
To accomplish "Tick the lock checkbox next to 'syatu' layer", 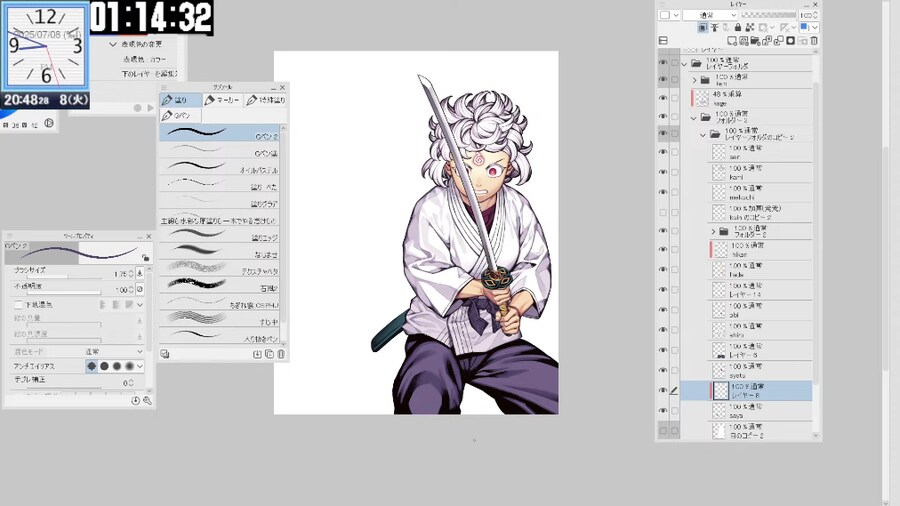I will 674,370.
